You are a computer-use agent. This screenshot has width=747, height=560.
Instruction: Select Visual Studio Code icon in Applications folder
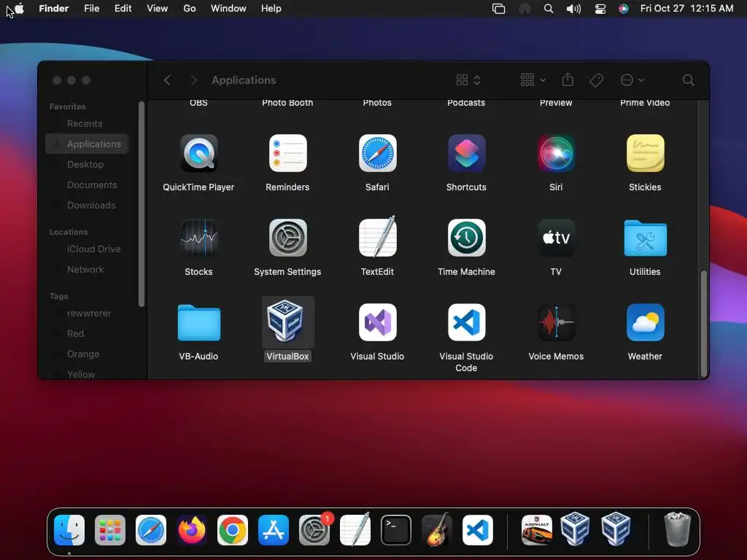click(466, 322)
